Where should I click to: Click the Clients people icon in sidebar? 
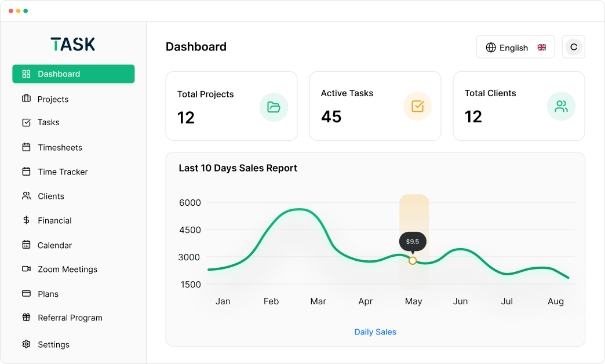click(26, 196)
